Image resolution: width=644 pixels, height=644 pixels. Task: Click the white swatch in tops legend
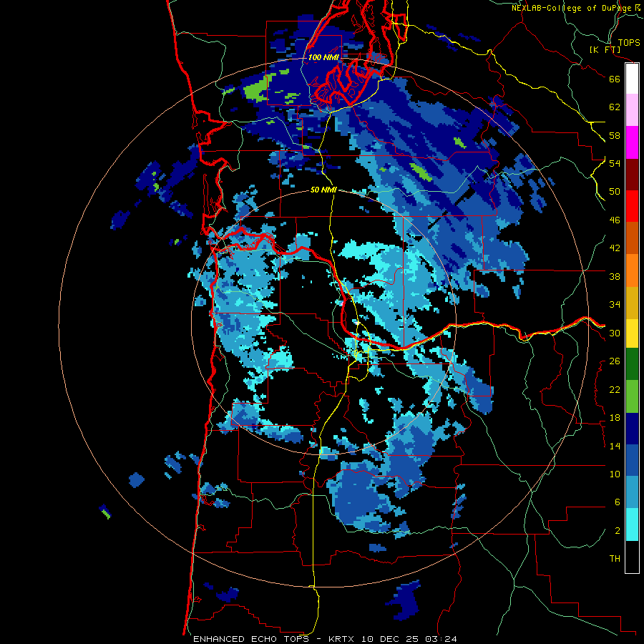[632, 79]
